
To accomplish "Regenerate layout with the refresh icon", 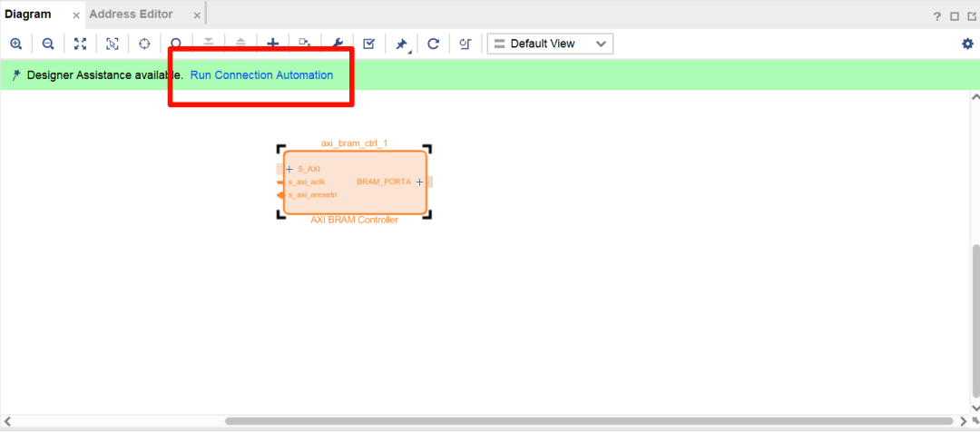I will click(x=433, y=44).
